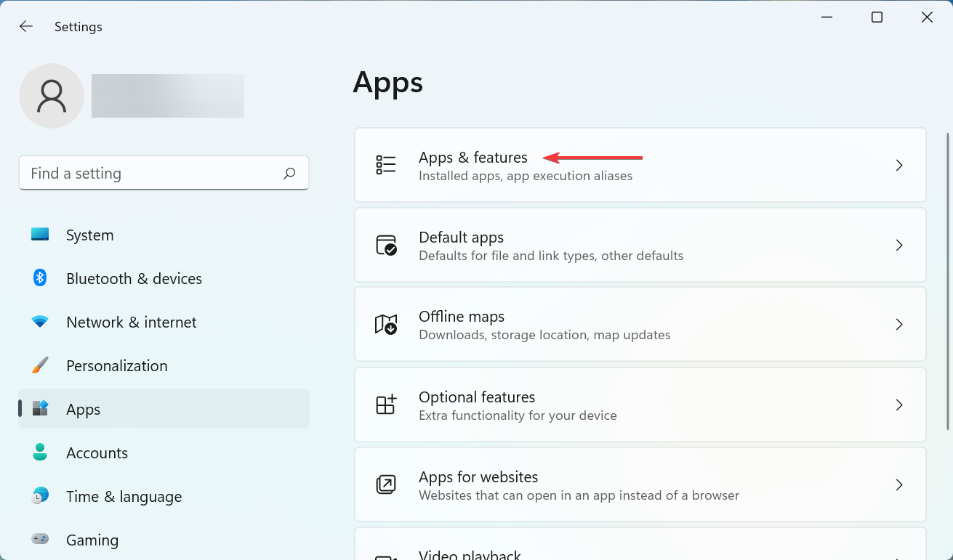The height and width of the screenshot is (560, 953).
Task: Select the Time & language clock icon
Action: 39,495
